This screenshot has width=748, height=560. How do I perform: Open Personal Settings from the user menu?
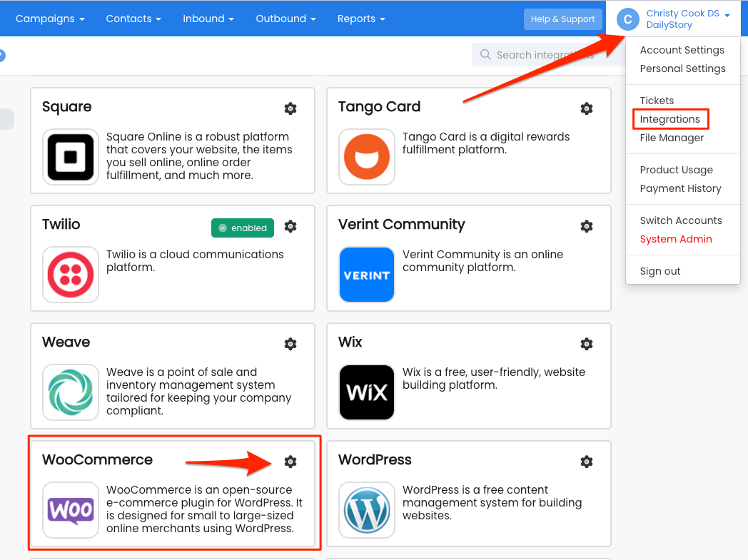click(682, 68)
